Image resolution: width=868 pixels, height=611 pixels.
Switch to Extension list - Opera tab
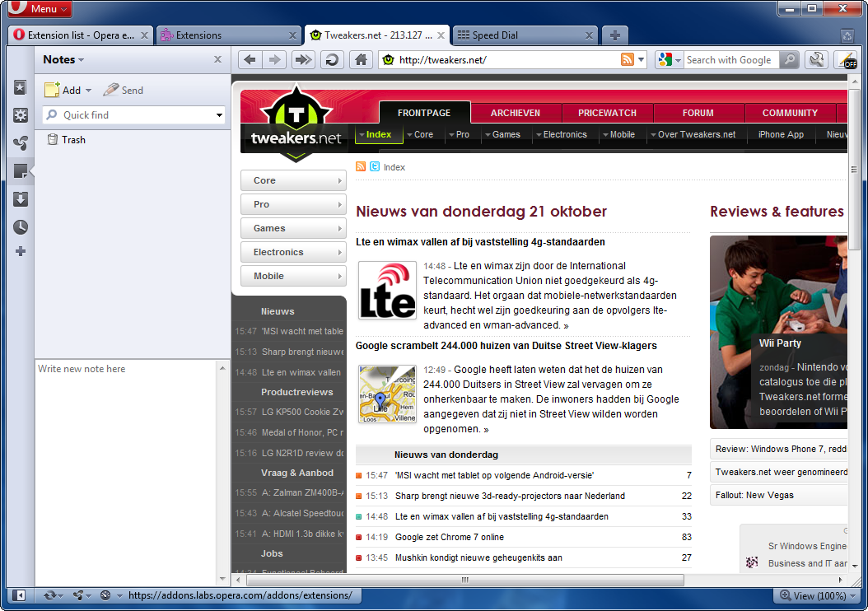coord(81,35)
